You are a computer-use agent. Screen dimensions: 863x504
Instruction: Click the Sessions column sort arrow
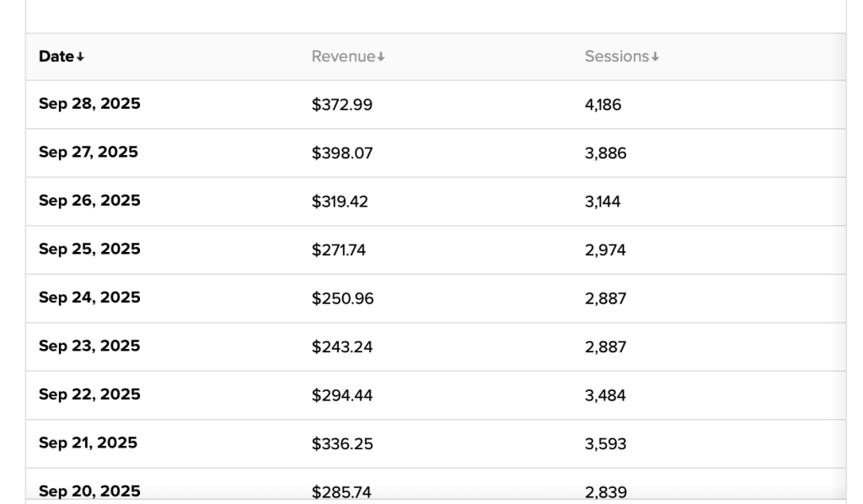pos(655,57)
